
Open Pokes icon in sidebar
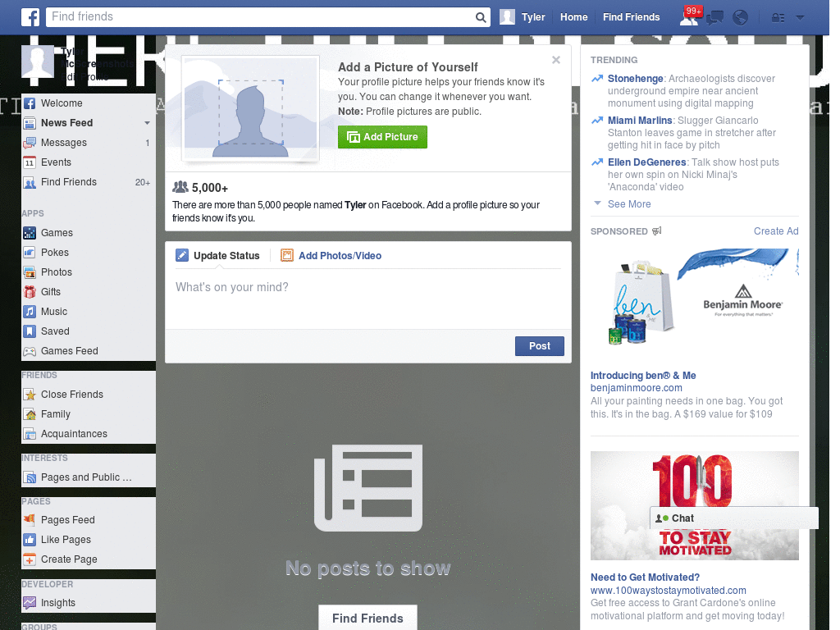pyautogui.click(x=30, y=253)
